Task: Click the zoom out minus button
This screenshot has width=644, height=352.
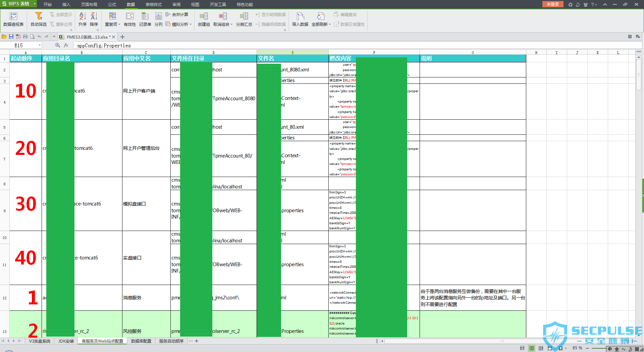Action: pyautogui.click(x=587, y=348)
